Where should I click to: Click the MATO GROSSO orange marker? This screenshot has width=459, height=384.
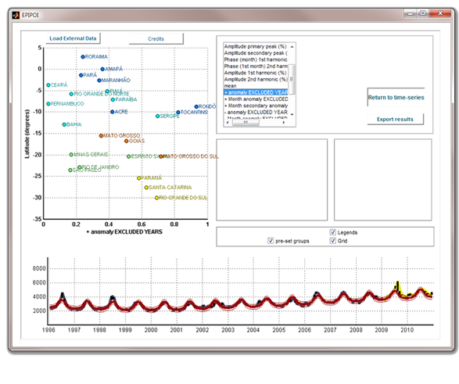pos(101,136)
